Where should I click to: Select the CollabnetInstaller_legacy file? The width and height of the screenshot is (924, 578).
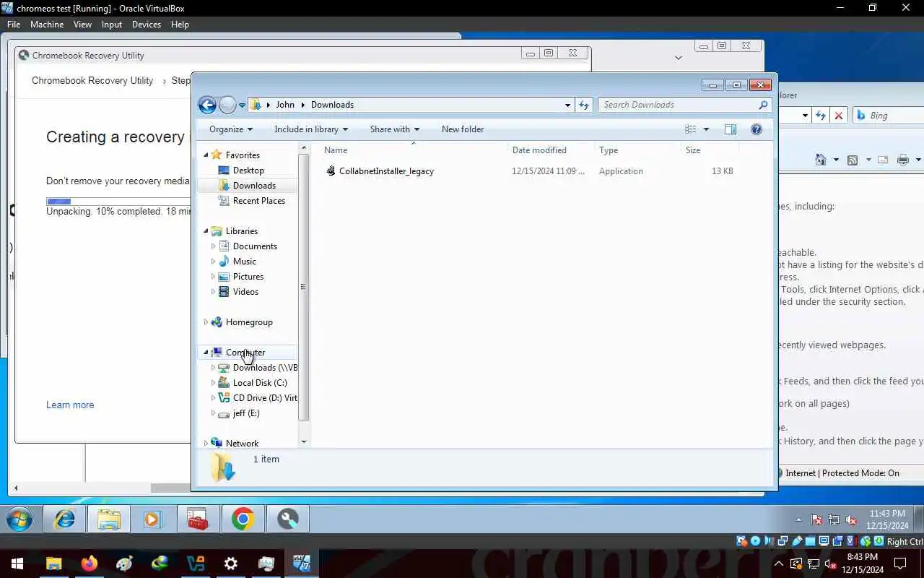tap(386, 171)
